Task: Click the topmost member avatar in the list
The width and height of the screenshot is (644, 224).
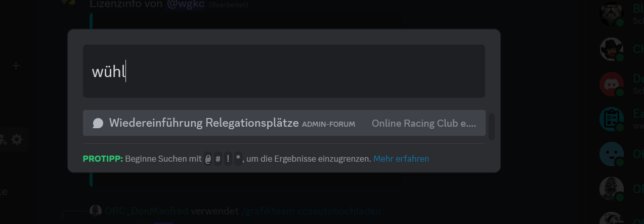Action: (612, 14)
